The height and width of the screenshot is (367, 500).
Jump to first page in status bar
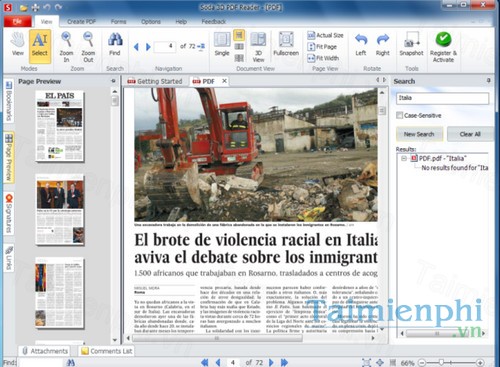point(205,362)
